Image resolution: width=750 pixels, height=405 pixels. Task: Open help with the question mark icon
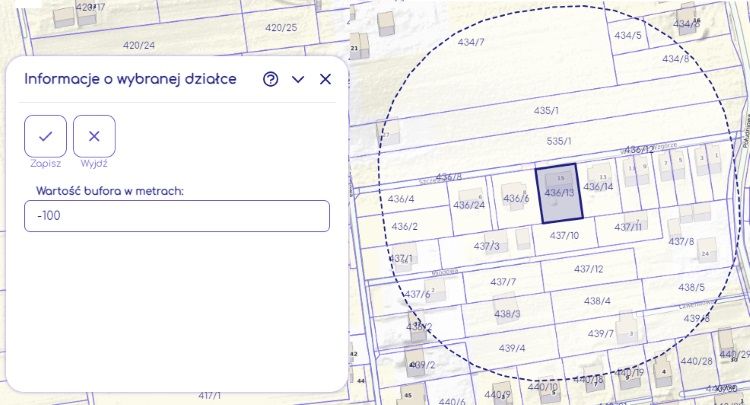click(270, 80)
